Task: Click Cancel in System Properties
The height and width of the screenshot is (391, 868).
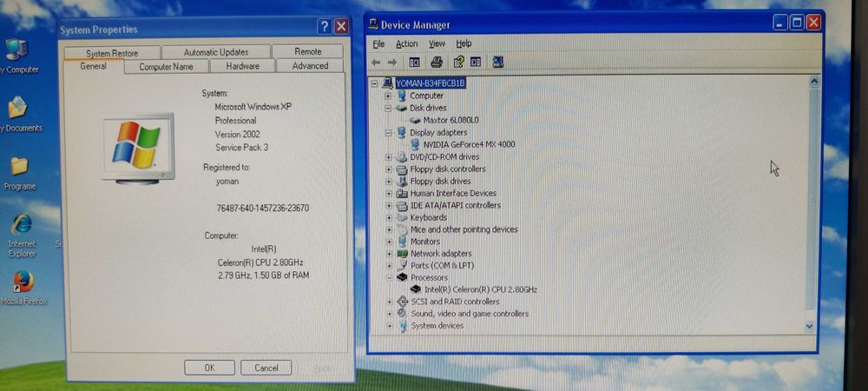Action: pos(266,368)
